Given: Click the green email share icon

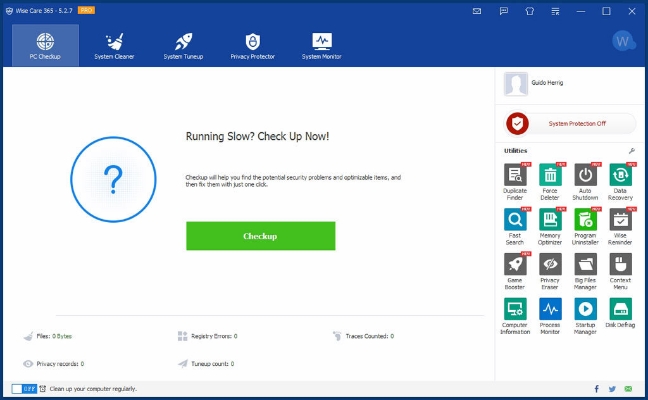Looking at the screenshot, I should 628,389.
